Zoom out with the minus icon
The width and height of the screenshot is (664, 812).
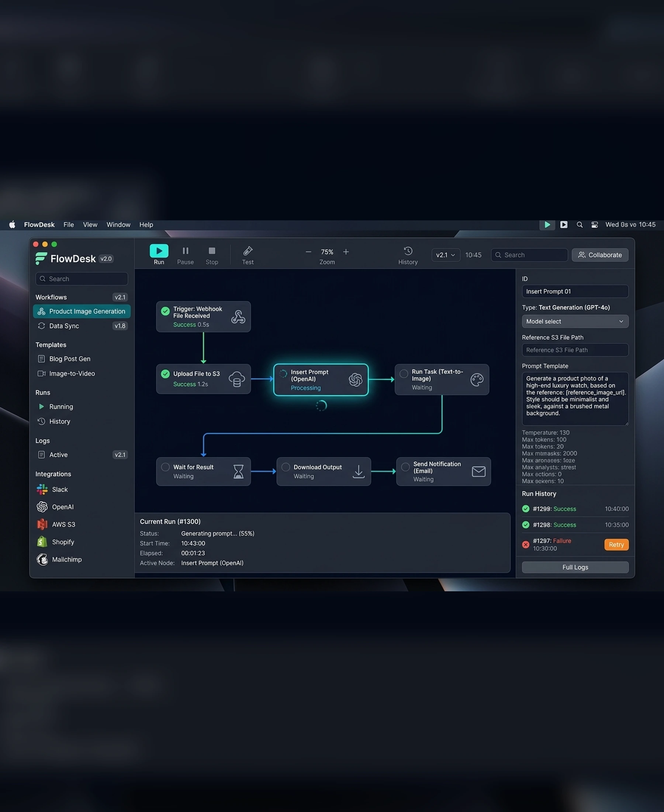[308, 252]
